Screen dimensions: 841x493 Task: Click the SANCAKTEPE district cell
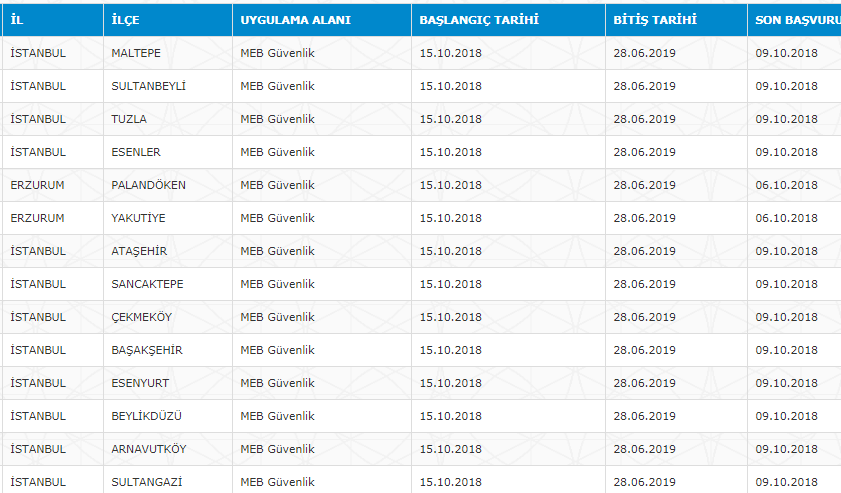pos(148,284)
